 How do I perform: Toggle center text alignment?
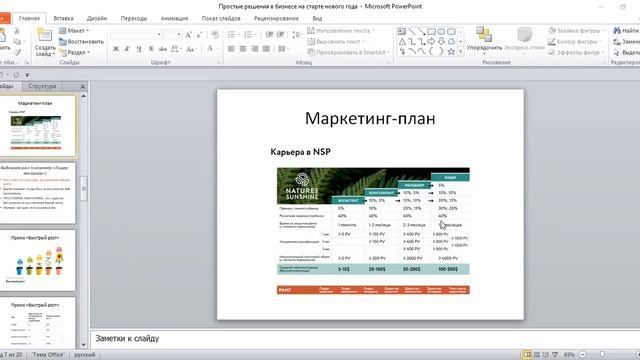243,49
